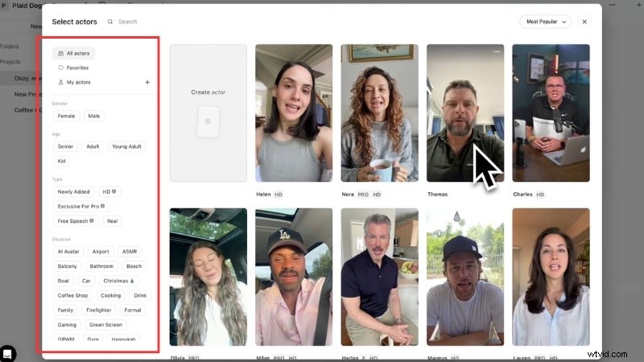Viewport: 644px width, 362px height.
Task: Toggle the Young Adult age filter
Action: coord(126,146)
